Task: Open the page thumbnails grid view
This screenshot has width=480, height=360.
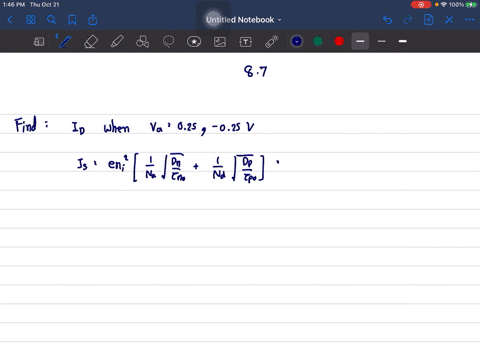Action: [31, 20]
